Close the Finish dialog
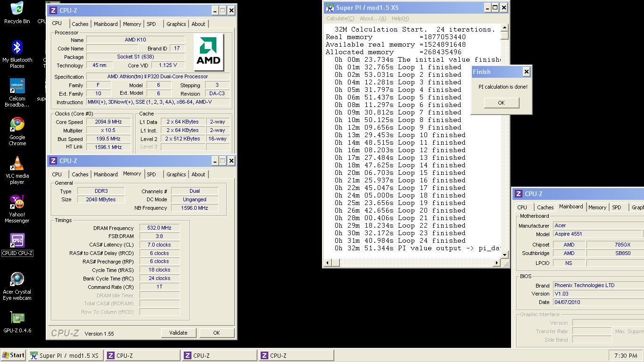 pos(526,72)
